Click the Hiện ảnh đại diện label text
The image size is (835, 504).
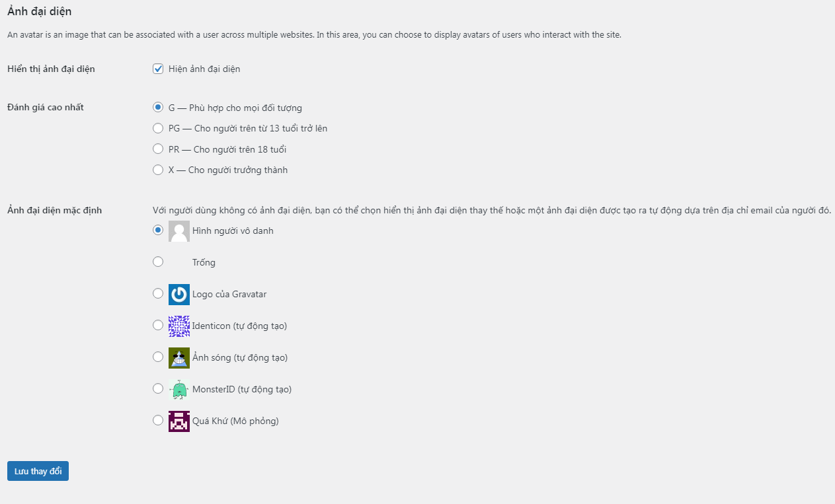[204, 69]
